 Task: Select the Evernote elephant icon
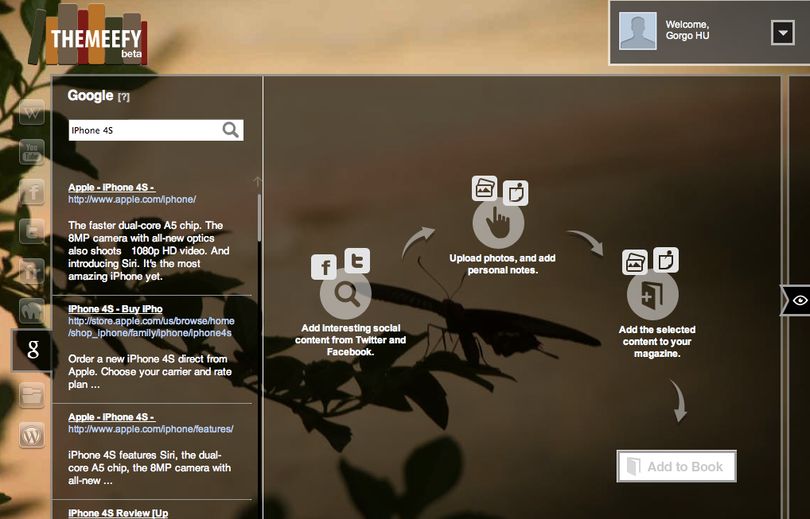coord(32,311)
